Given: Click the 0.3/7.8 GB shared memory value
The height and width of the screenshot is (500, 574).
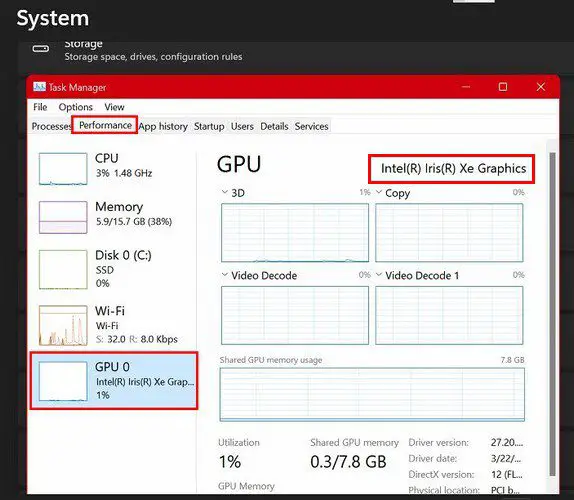Looking at the screenshot, I should [348, 462].
